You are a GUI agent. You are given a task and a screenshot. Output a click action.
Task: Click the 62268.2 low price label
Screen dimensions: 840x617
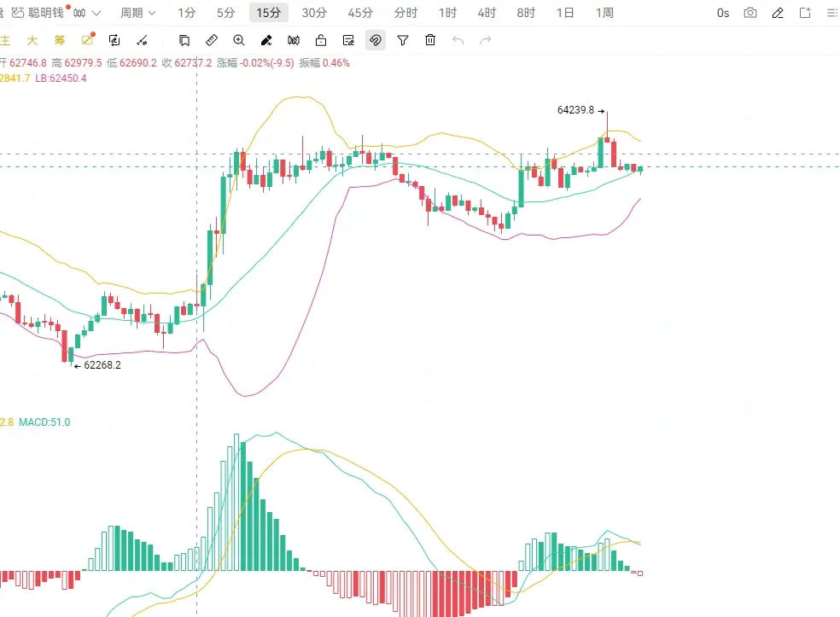102,365
